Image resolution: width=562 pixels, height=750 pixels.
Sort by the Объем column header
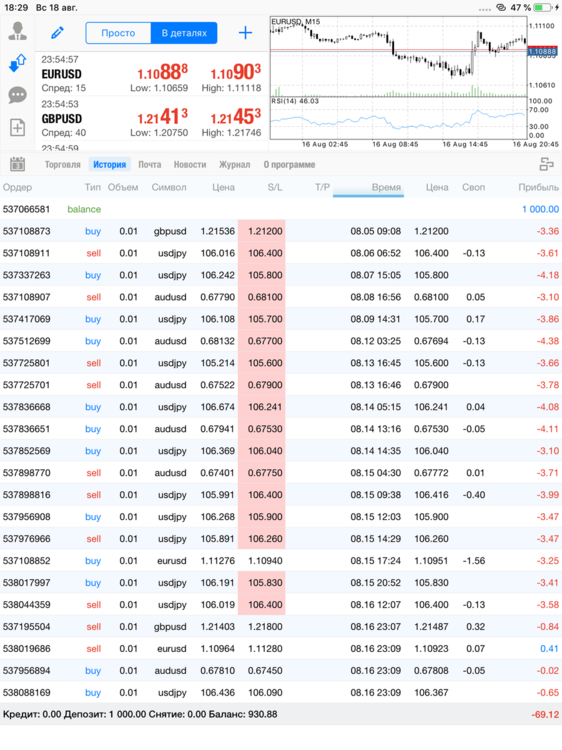point(123,187)
